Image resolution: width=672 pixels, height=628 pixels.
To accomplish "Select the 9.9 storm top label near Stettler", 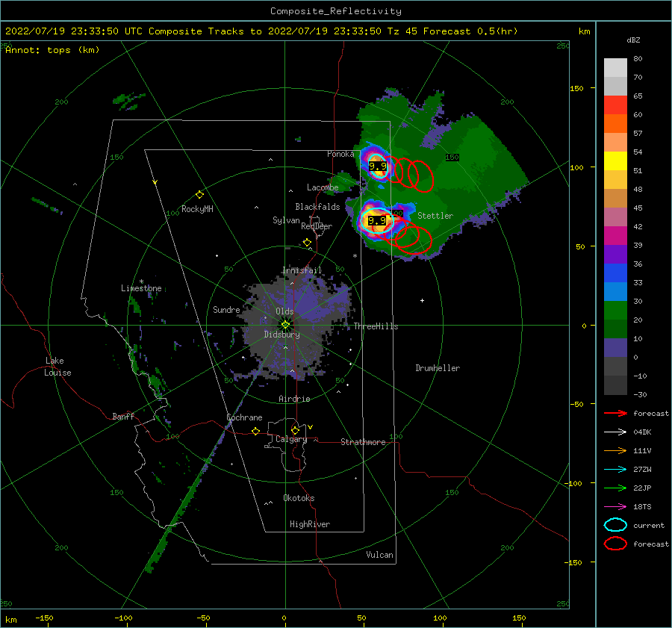I will (x=377, y=221).
